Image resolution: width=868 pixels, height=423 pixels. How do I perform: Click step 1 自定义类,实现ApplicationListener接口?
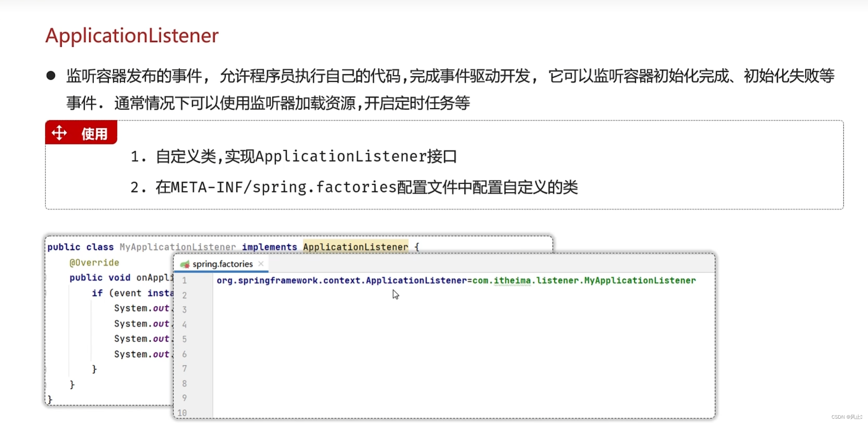coord(294,157)
